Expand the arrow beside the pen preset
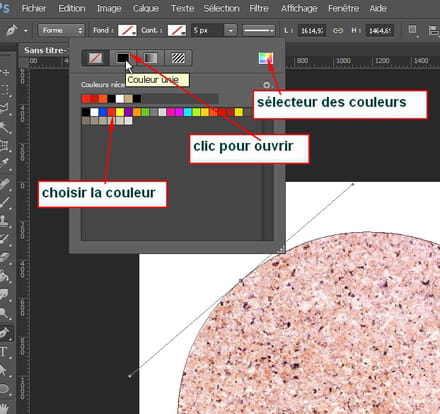The width and height of the screenshot is (440, 414). pyautogui.click(x=26, y=31)
